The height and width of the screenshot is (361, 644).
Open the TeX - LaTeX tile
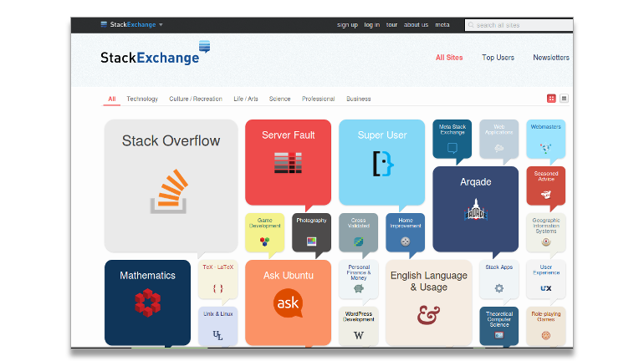click(217, 279)
